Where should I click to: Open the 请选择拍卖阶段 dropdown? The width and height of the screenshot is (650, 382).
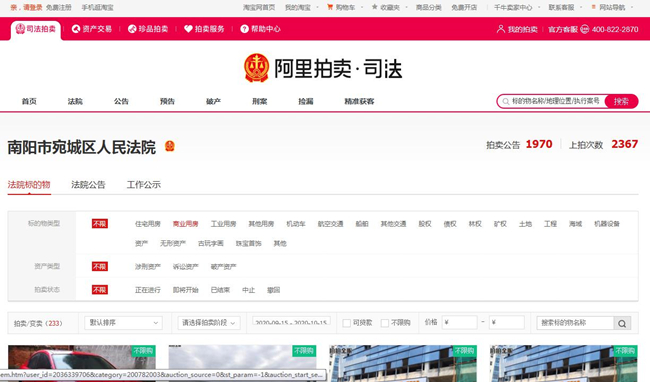pyautogui.click(x=209, y=323)
